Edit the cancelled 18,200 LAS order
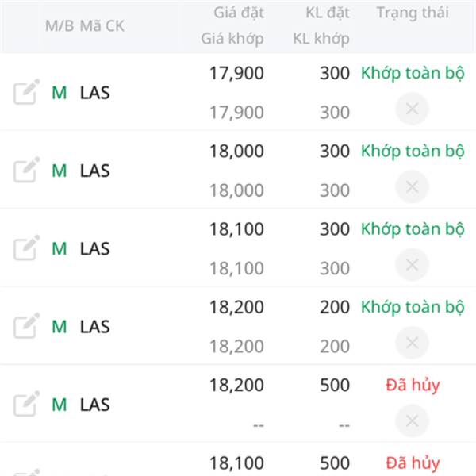The image size is (476, 476). [26, 404]
